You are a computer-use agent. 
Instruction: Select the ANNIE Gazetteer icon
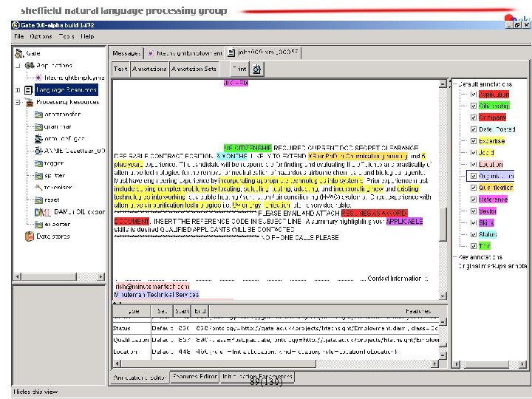[x=38, y=151]
